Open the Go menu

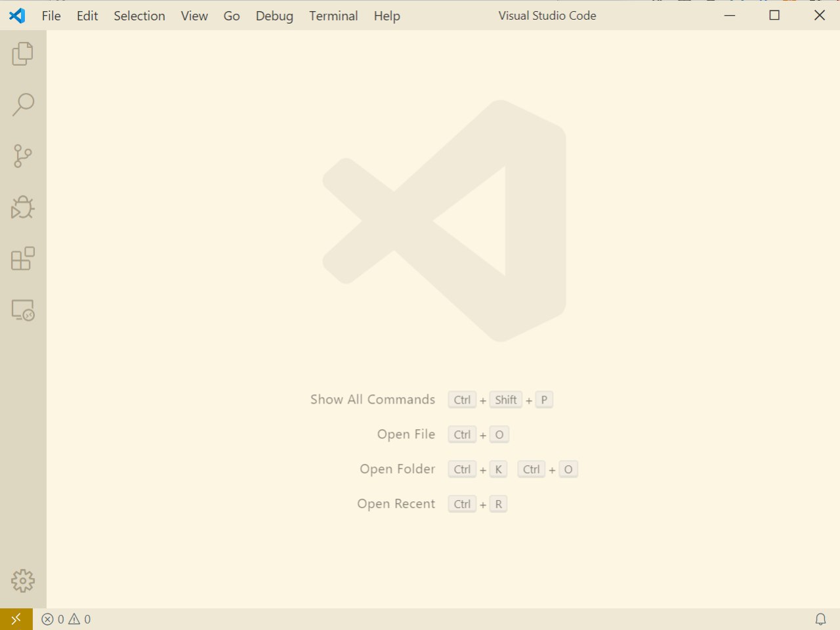click(232, 16)
